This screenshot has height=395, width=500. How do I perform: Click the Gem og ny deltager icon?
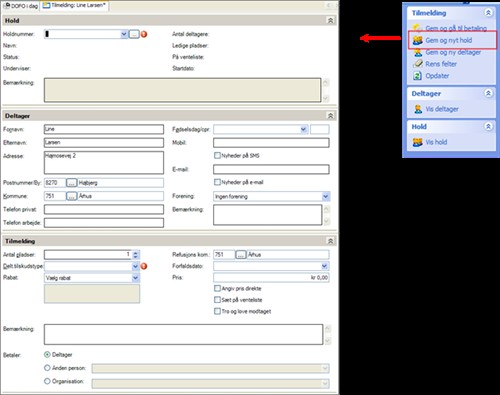(x=418, y=52)
